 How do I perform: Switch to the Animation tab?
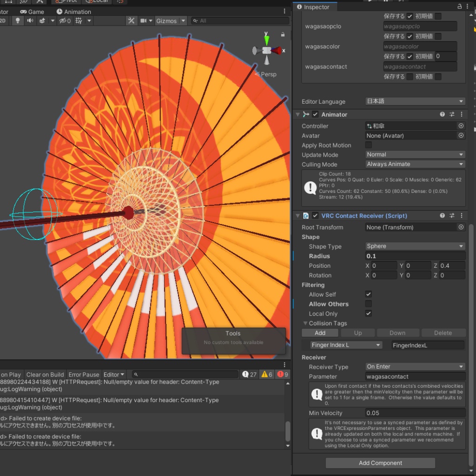[74, 12]
